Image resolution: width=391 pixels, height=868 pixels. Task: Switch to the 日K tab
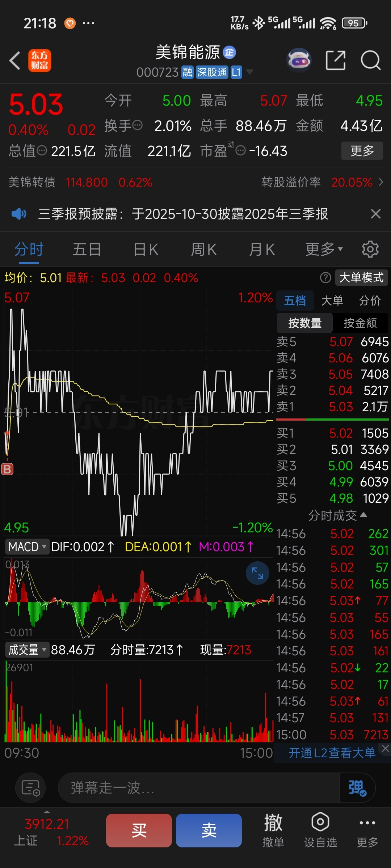point(146,250)
